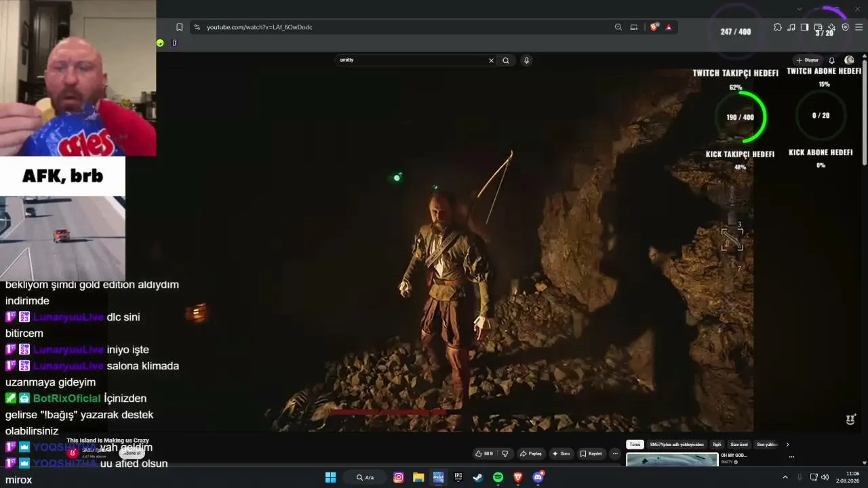Screen dimensions: 868x488
Task: Open the volume speaker tray icon
Action: [x=825, y=477]
